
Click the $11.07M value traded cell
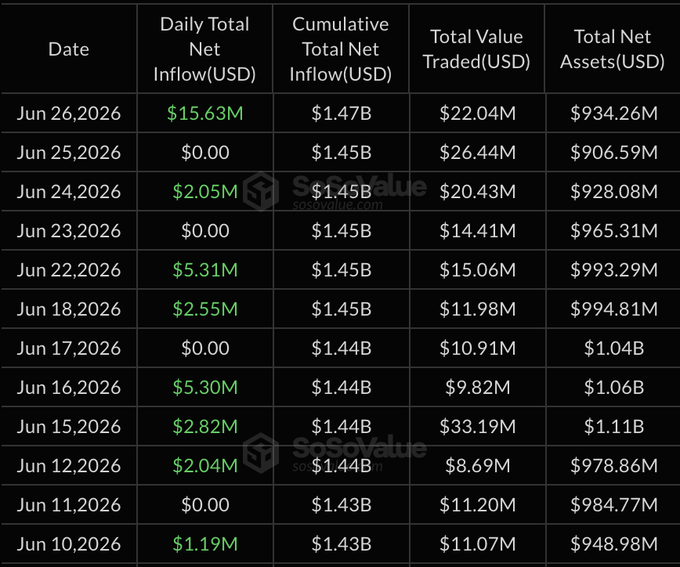pos(477,544)
